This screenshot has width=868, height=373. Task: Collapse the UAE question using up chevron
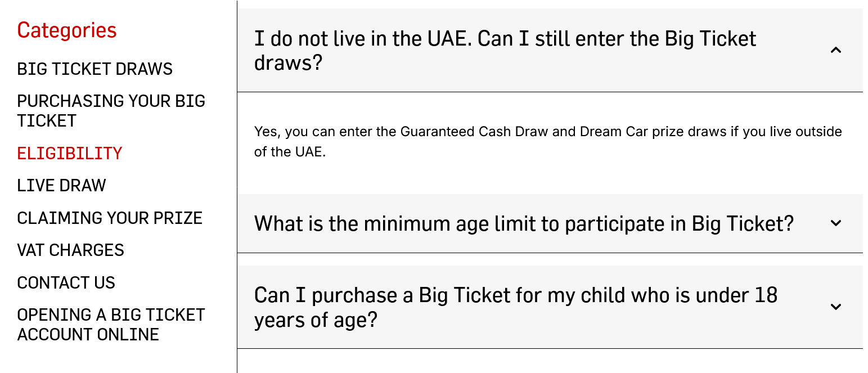point(836,51)
